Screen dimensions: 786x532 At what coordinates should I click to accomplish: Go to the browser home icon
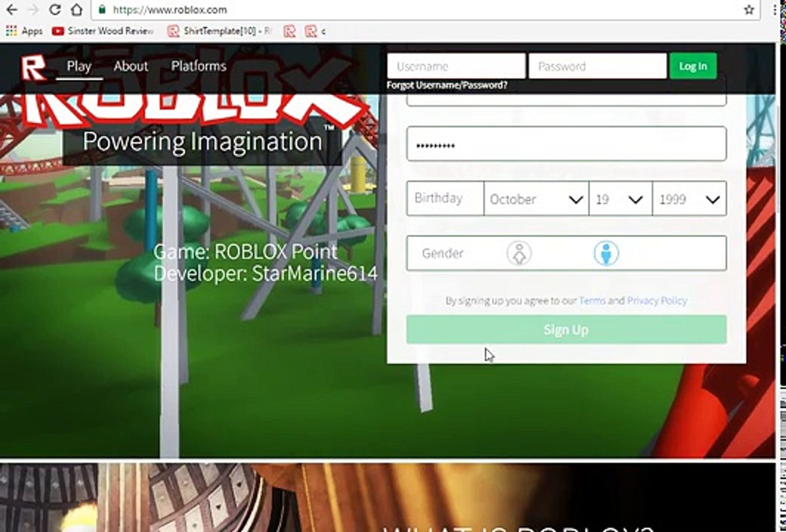pos(77,9)
